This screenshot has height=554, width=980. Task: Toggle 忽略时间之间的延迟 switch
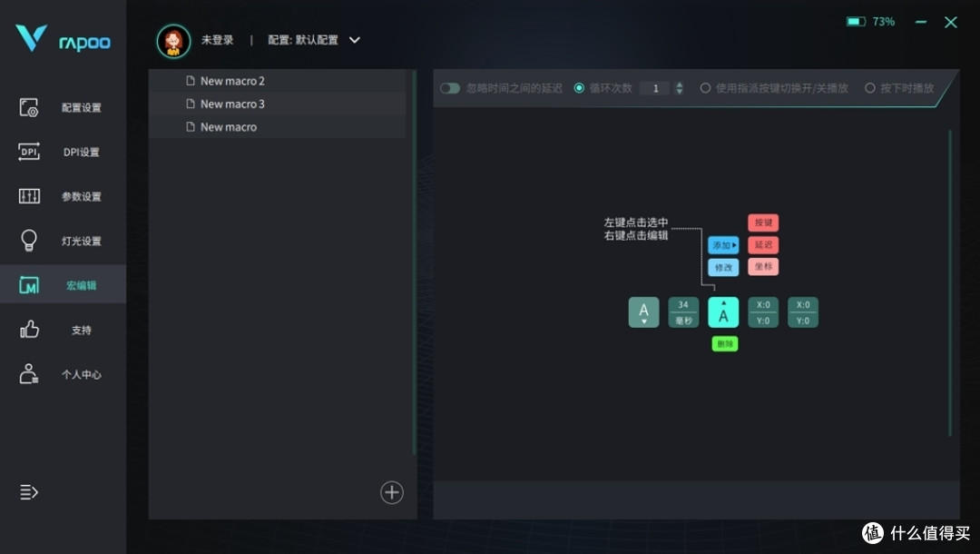(450, 88)
